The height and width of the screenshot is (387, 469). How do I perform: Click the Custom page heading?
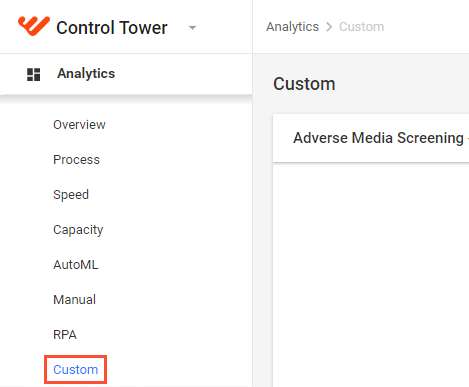[304, 84]
